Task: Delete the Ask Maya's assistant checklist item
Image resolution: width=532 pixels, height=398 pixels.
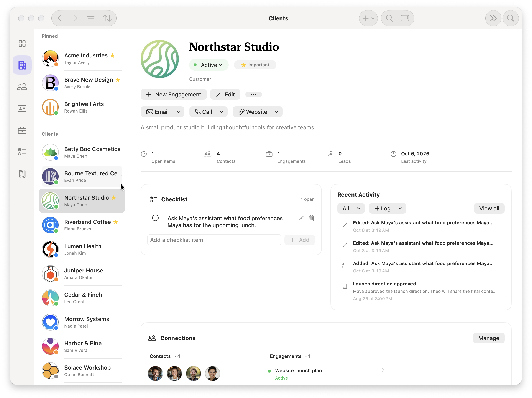Action: 312,218
